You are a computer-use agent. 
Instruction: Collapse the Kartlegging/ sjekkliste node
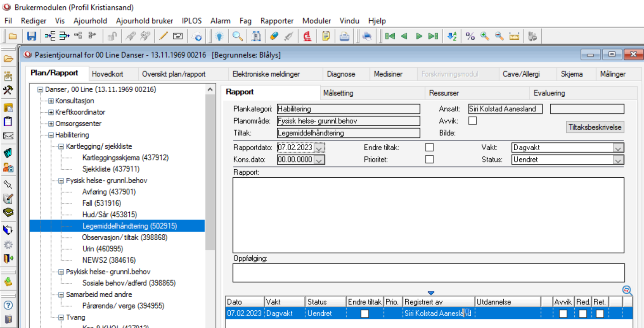pos(61,146)
